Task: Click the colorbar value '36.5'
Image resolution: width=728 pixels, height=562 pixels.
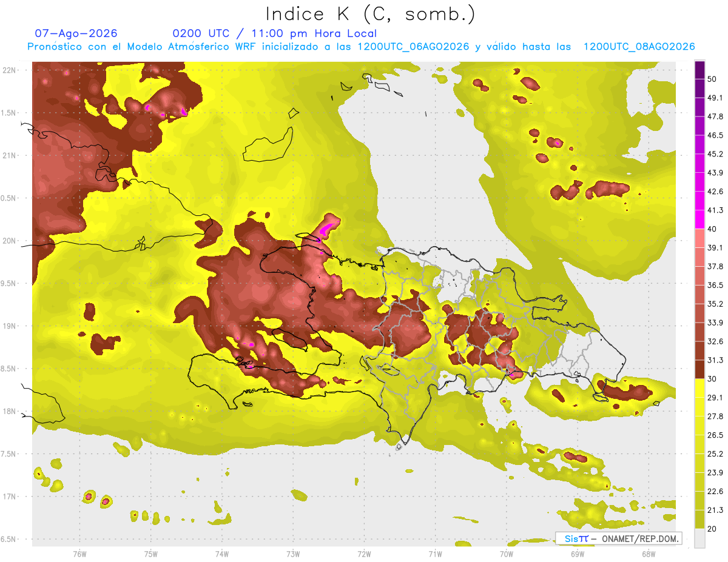Action: coord(715,286)
